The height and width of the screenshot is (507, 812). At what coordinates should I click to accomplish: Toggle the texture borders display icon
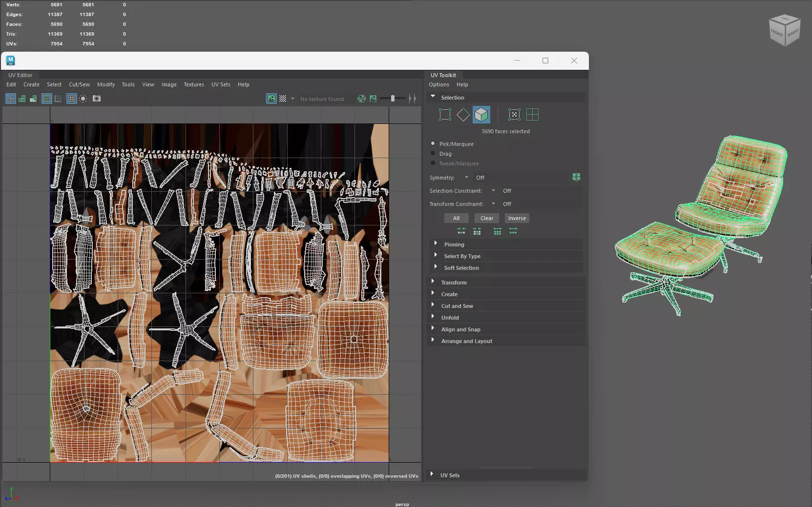47,99
